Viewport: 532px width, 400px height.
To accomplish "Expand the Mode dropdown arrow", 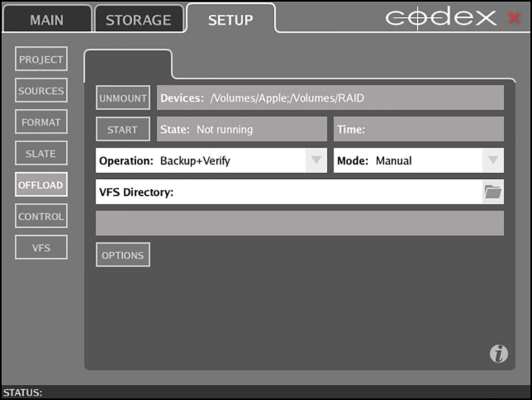I will (x=493, y=160).
